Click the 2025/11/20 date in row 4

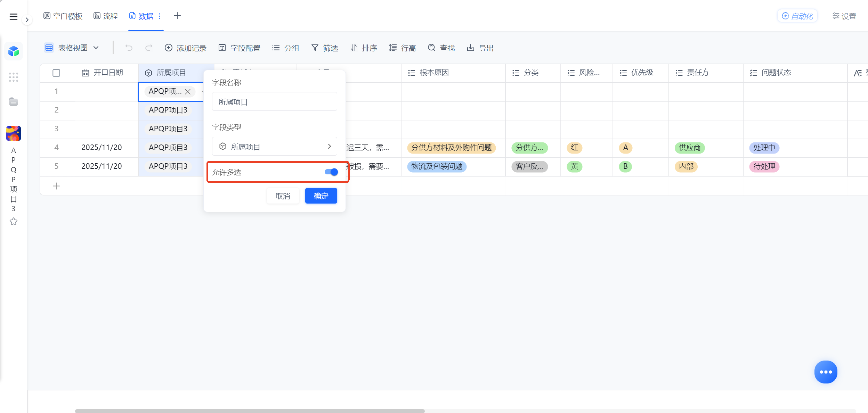point(102,147)
